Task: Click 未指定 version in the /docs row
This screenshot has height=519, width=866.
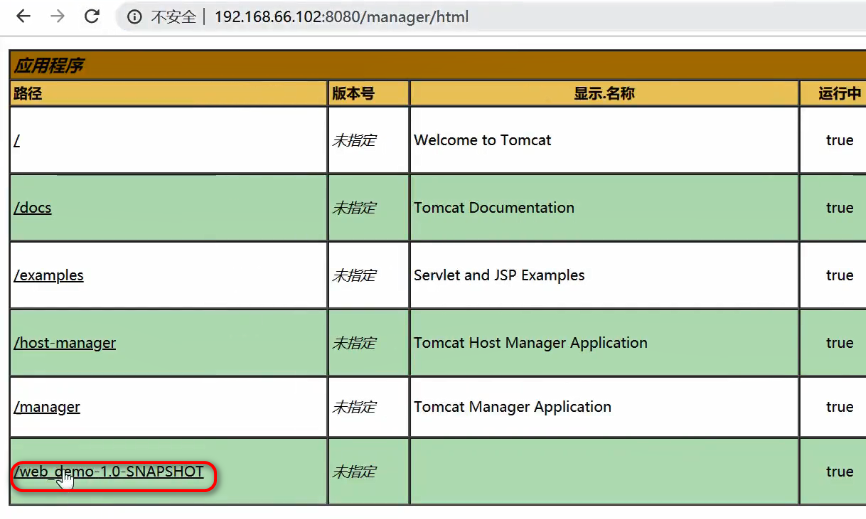Action: pyautogui.click(x=354, y=208)
